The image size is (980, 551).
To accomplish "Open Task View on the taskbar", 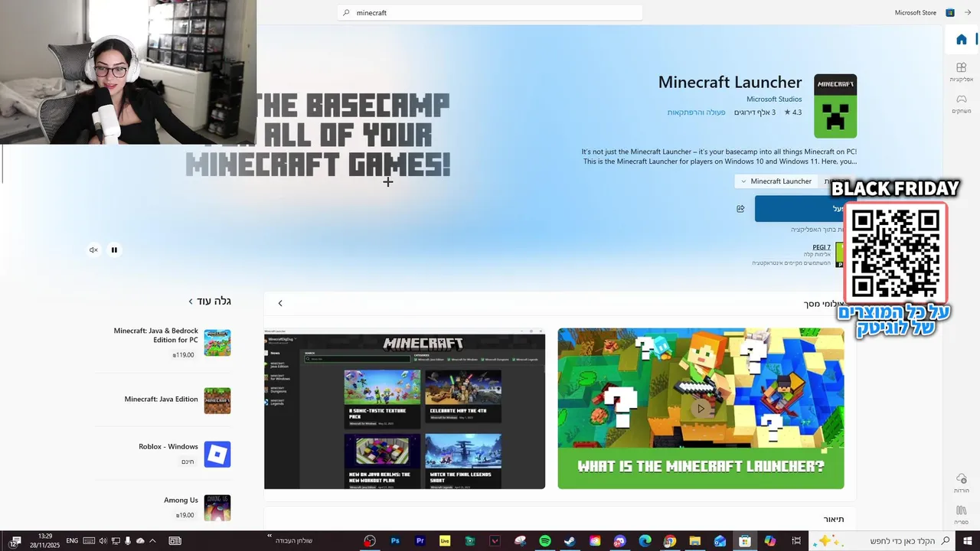I will click(796, 541).
